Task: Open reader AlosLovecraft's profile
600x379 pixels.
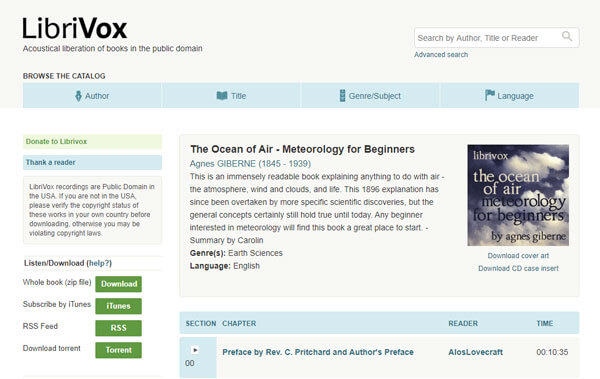Action: (476, 352)
